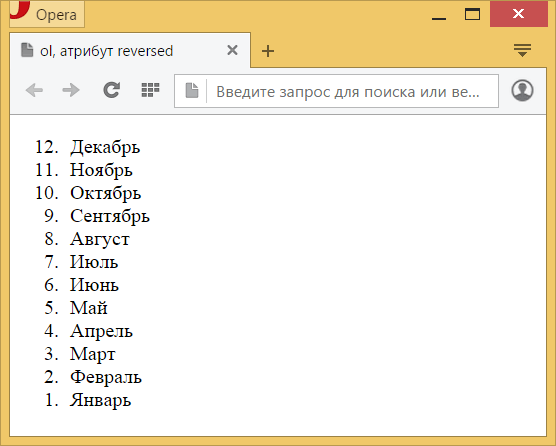The width and height of the screenshot is (556, 446).
Task: Click the list item Январь
Action: 100,400
